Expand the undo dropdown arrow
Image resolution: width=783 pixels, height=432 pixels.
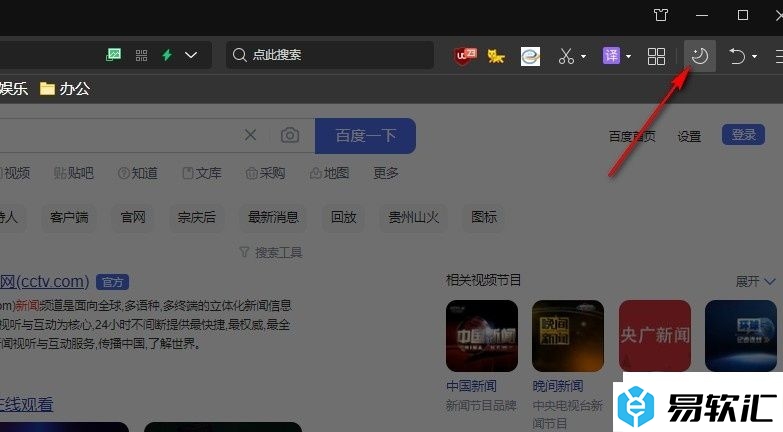755,56
